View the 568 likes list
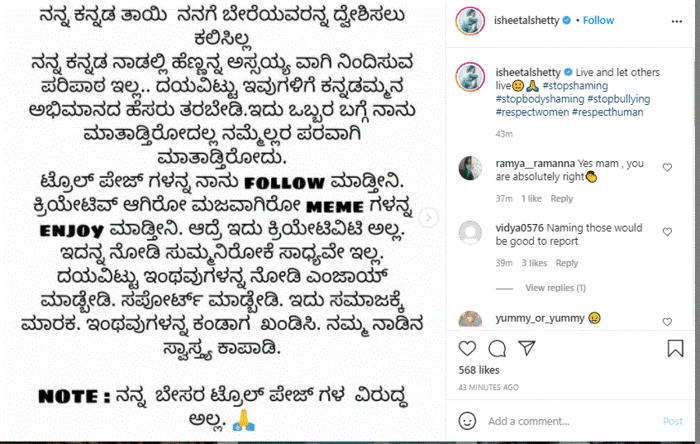 click(479, 370)
